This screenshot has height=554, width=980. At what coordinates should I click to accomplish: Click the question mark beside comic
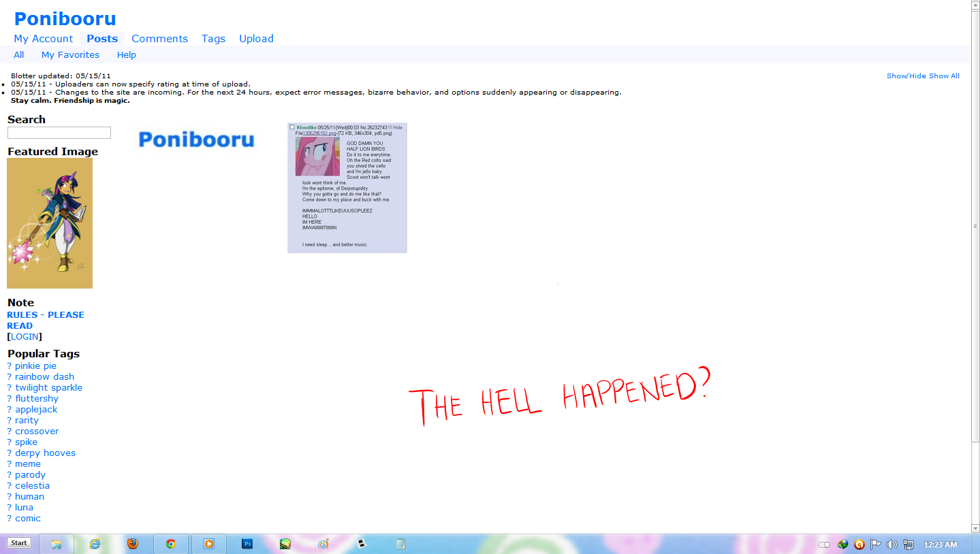click(10, 519)
